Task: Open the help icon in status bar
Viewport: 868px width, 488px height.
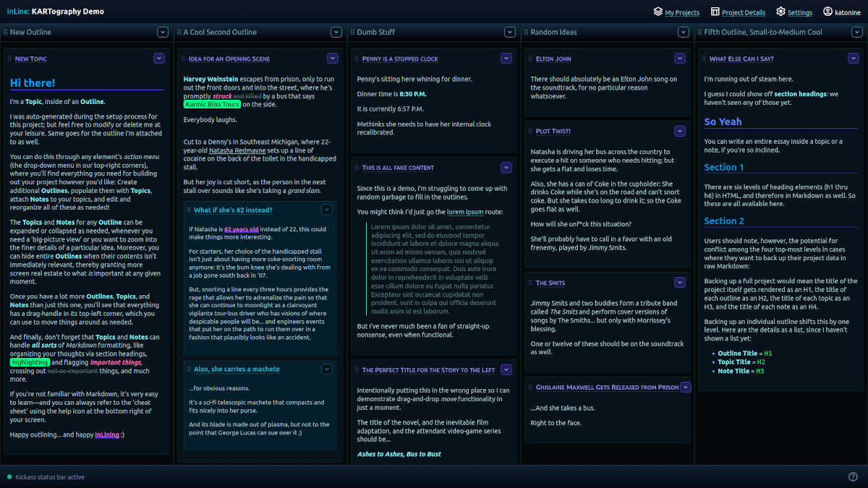Action: [x=853, y=476]
